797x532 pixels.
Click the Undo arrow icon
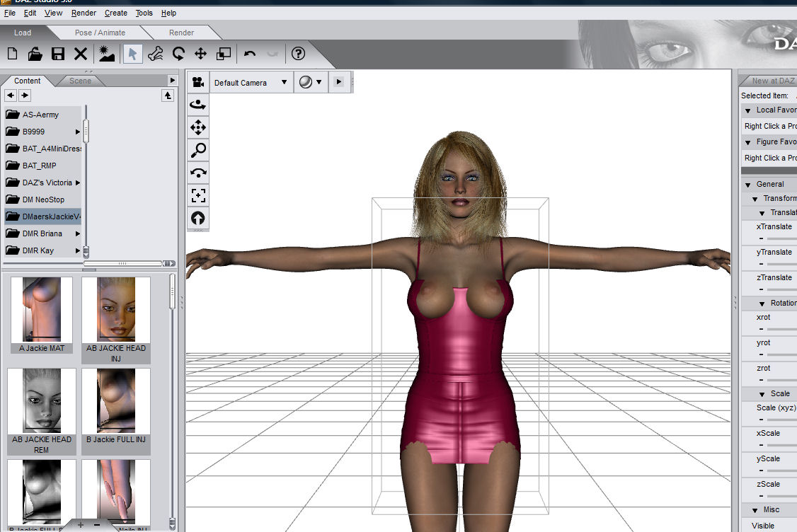[x=249, y=54]
